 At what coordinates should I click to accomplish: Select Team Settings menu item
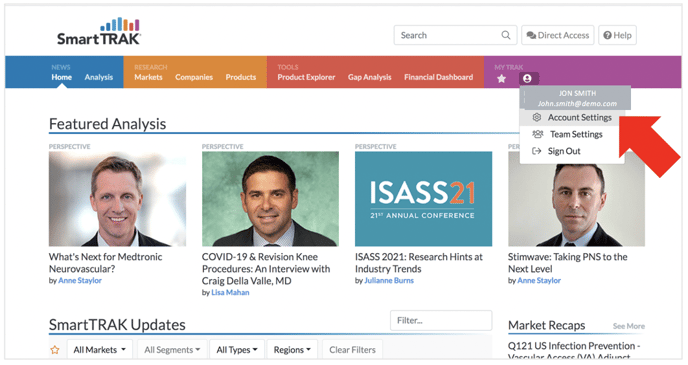[572, 134]
